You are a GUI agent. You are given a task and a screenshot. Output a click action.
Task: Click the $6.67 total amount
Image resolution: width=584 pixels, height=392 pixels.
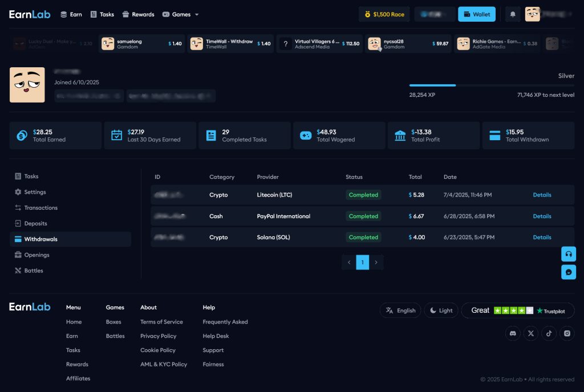tap(416, 216)
